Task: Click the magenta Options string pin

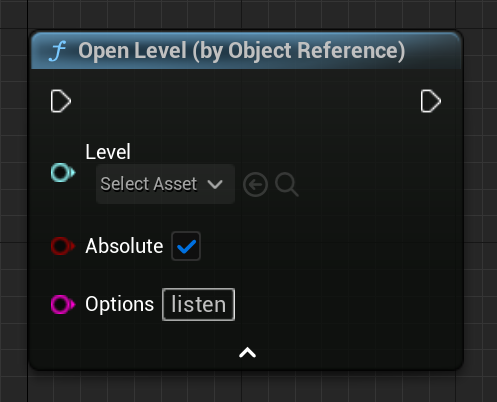Action: point(63,304)
